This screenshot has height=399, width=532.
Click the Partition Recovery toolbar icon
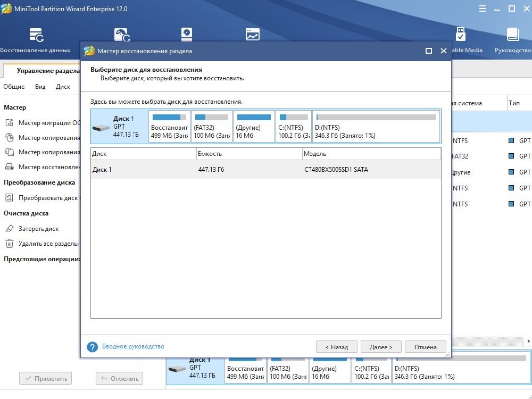point(122,35)
